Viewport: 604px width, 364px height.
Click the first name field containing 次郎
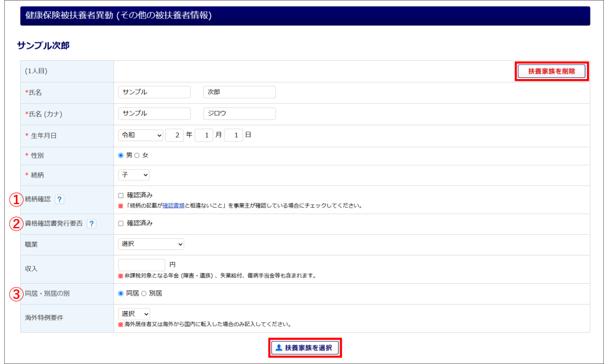point(239,92)
